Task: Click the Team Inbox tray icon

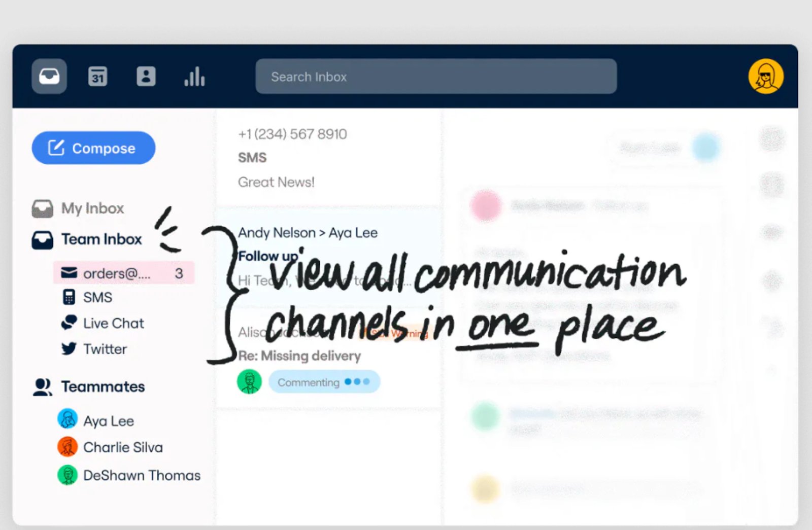Action: [x=43, y=240]
